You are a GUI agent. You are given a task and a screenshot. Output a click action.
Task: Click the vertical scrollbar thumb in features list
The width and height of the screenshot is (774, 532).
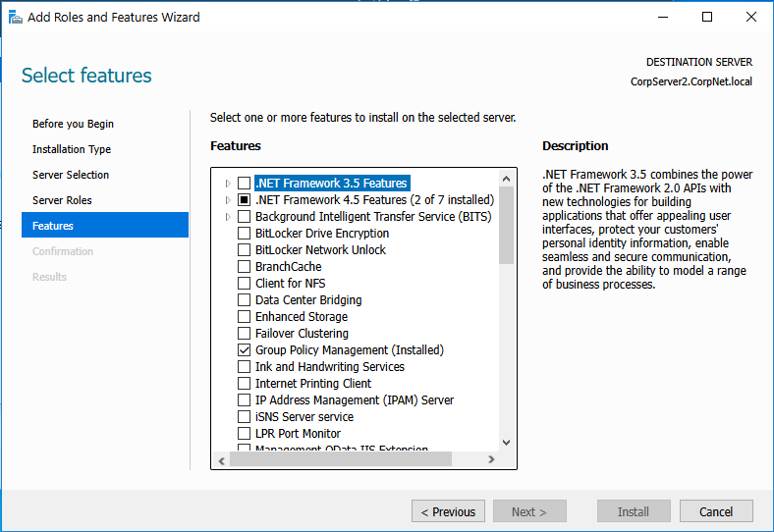[x=507, y=225]
